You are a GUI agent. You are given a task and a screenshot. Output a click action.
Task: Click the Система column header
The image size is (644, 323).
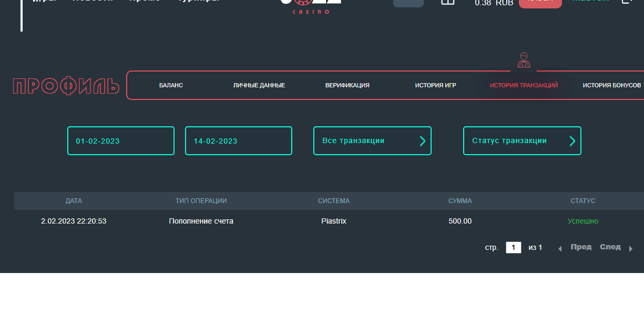(334, 201)
